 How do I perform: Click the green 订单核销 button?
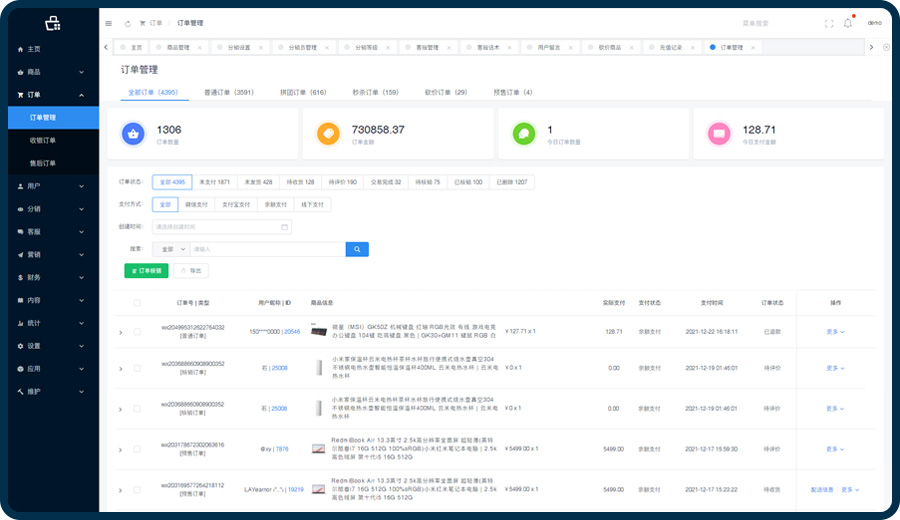(x=146, y=270)
